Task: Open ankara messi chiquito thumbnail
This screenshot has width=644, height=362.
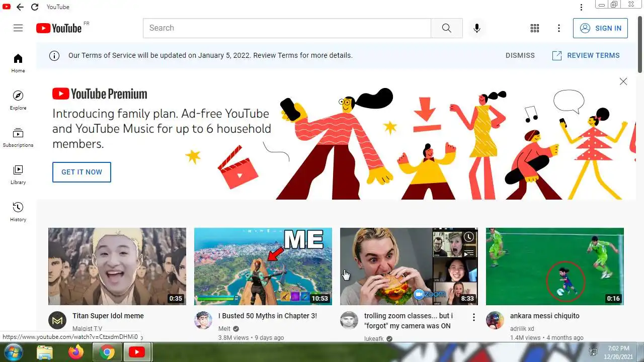Action: click(555, 266)
